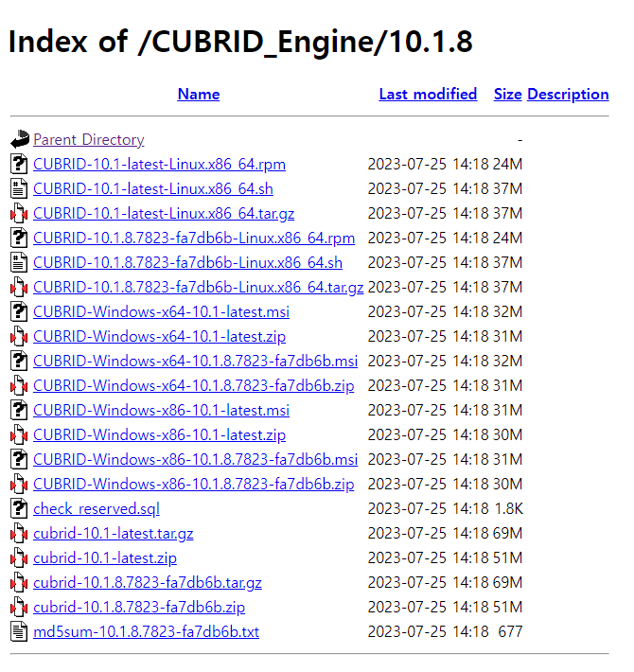Click the icon next to CUBRID-10.1.8.7823-fa7db6b-Linux.x86_64.rpm

19,238
